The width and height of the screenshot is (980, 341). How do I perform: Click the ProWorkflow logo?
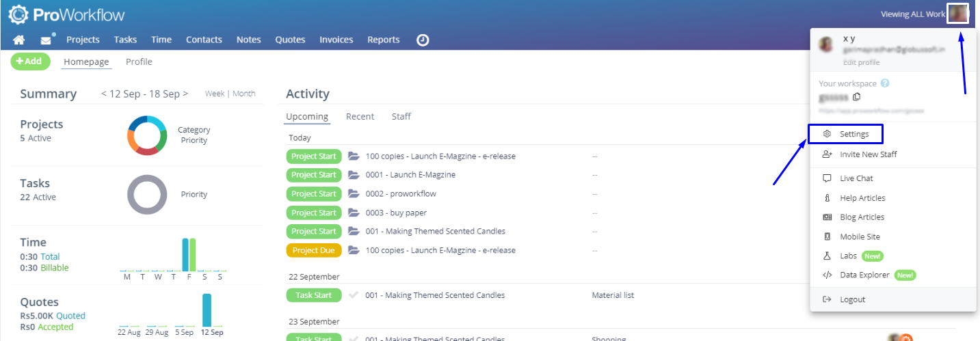click(67, 14)
